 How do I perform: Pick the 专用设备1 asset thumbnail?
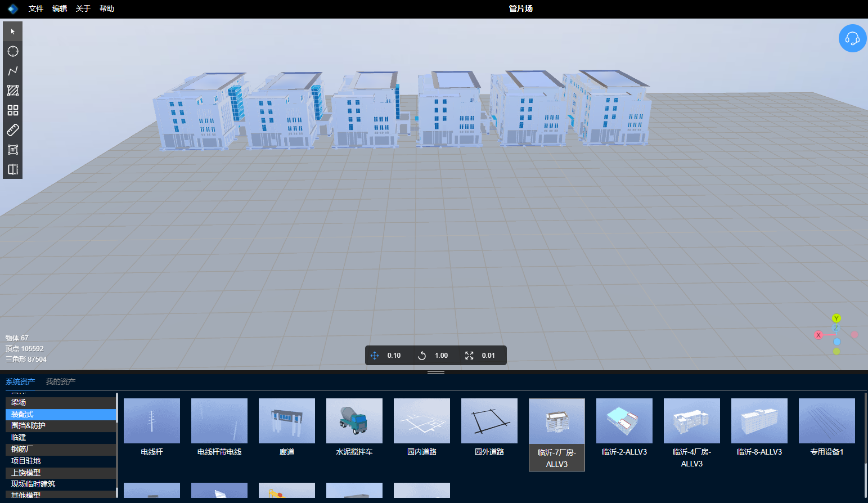tap(827, 421)
